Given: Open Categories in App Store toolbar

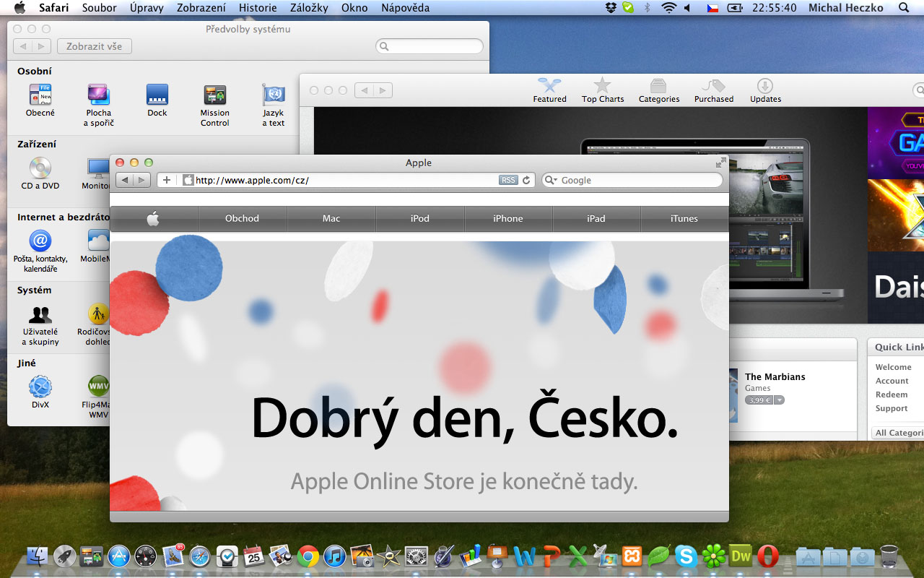Looking at the screenshot, I should 659,90.
